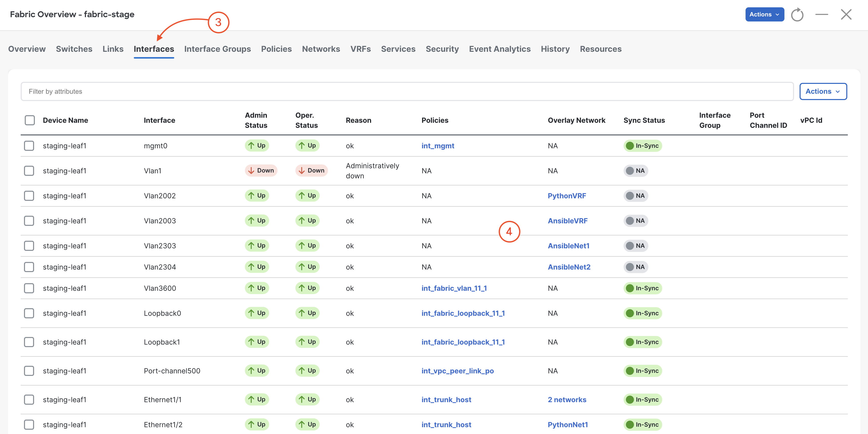Image resolution: width=868 pixels, height=434 pixels.
Task: Select the mgmt0 row checkbox
Action: pos(29,146)
